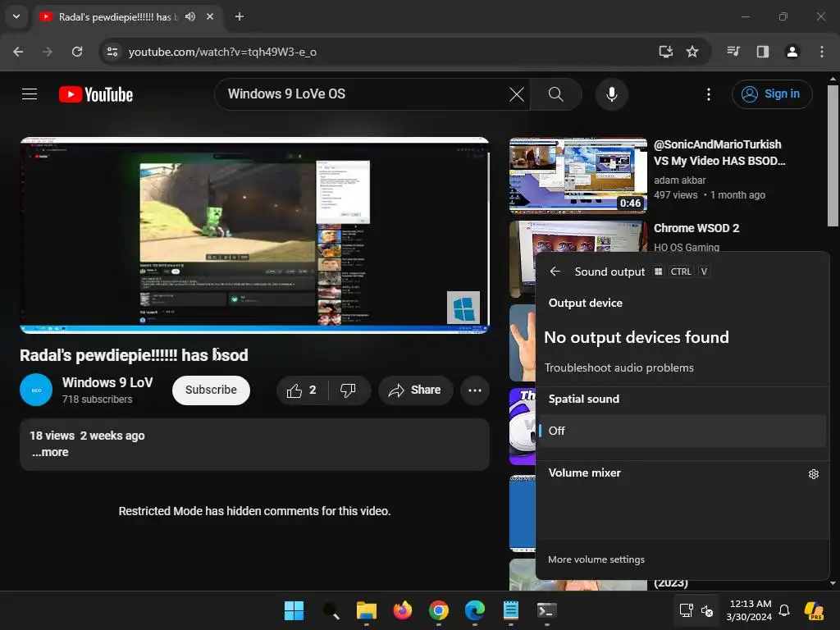Visit the Windows 9 LoV channel name
The image size is (840, 630).
point(107,382)
